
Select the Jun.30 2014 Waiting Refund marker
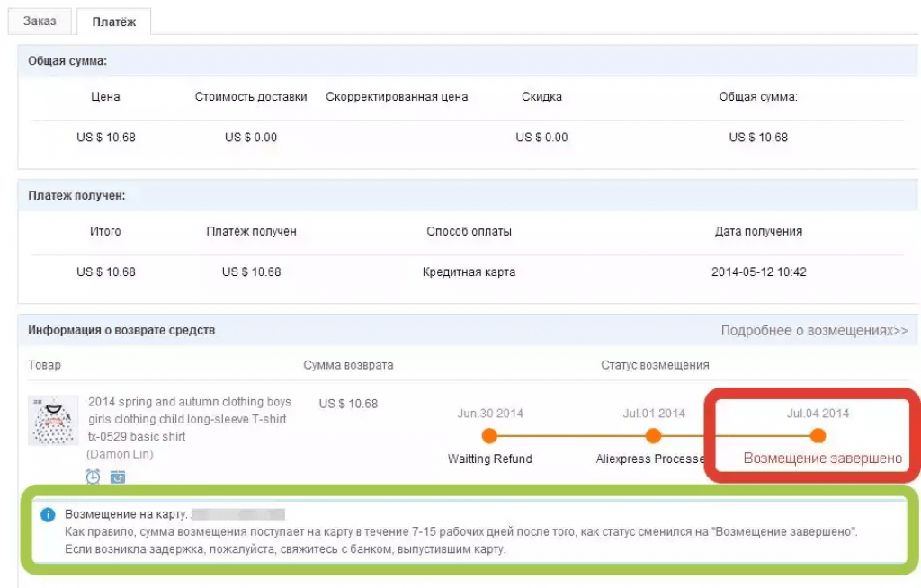point(489,436)
